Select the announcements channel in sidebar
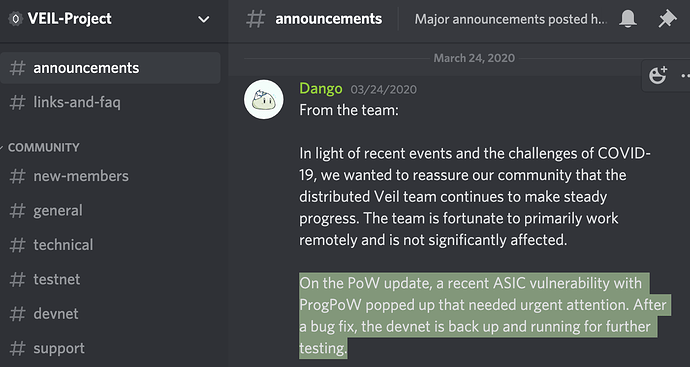This screenshot has width=690, height=367. click(110, 68)
